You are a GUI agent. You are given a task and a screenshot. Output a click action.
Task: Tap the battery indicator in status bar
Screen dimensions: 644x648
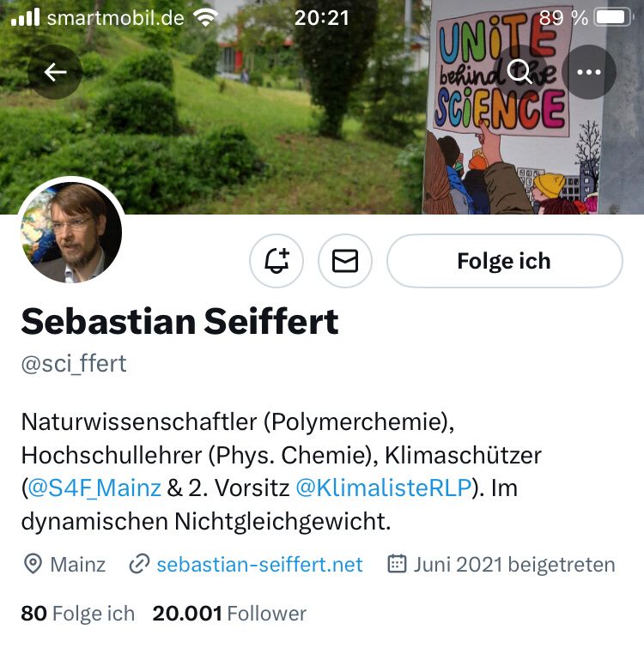tap(613, 17)
